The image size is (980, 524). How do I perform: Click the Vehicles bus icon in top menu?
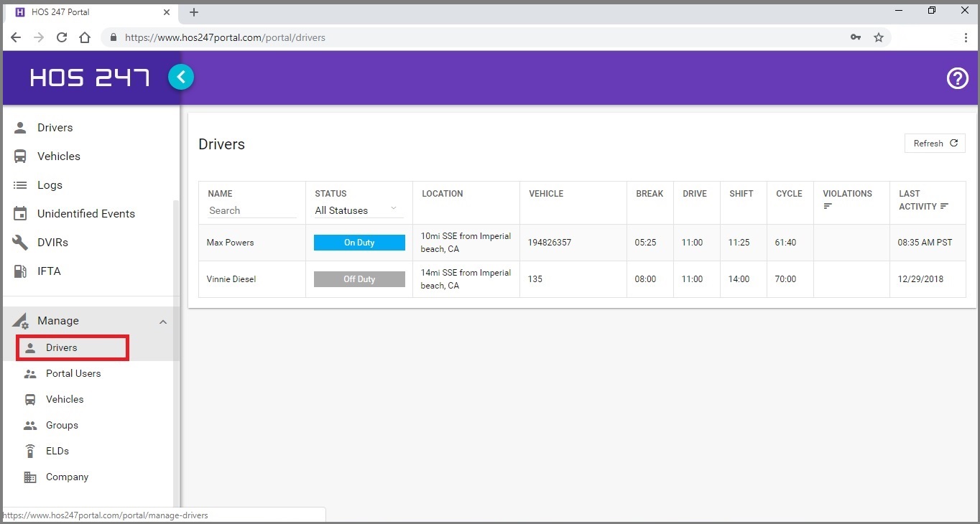click(x=21, y=156)
